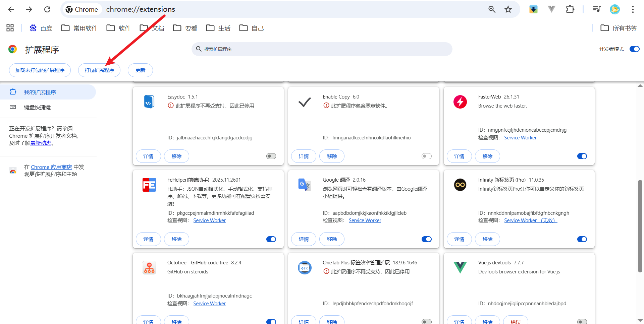Open the 常用软件 bookmark folder
Screen dimensions: 644x324
pos(79,28)
